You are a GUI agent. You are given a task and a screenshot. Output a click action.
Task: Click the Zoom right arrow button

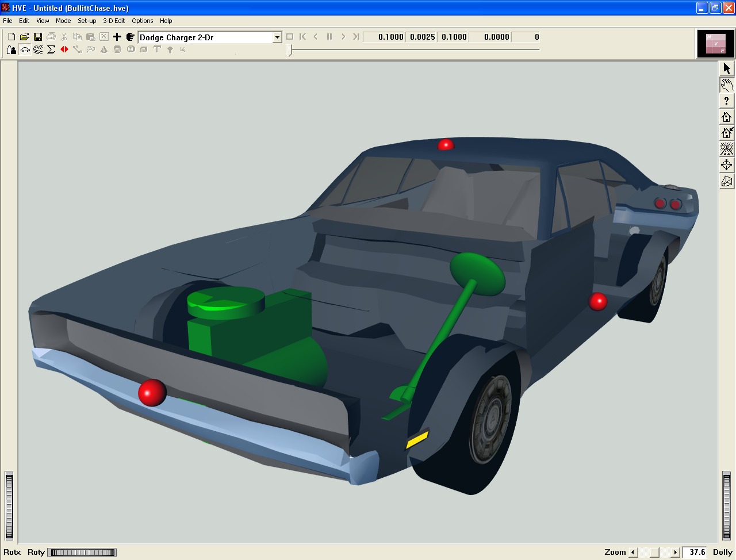676,553
